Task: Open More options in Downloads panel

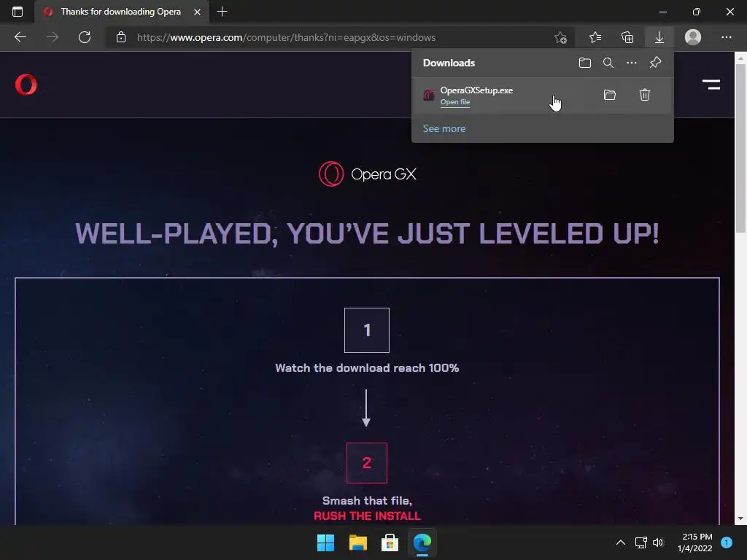Action: pyautogui.click(x=632, y=63)
